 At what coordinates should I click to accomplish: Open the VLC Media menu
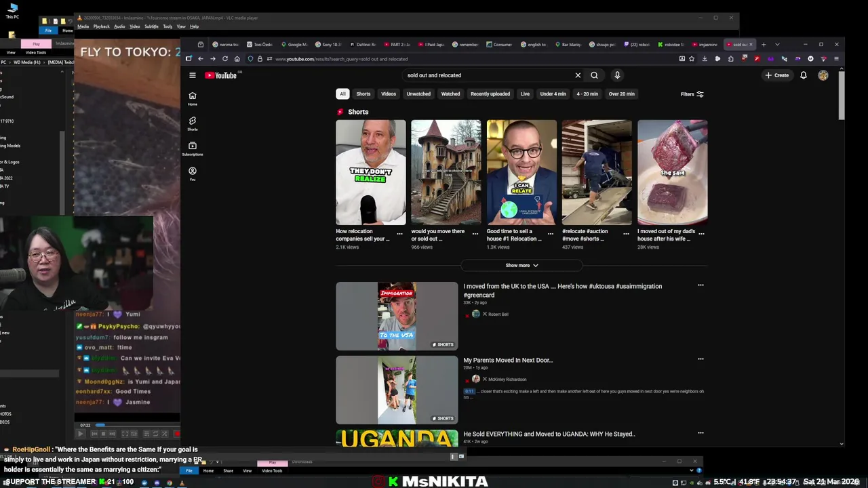pos(83,26)
